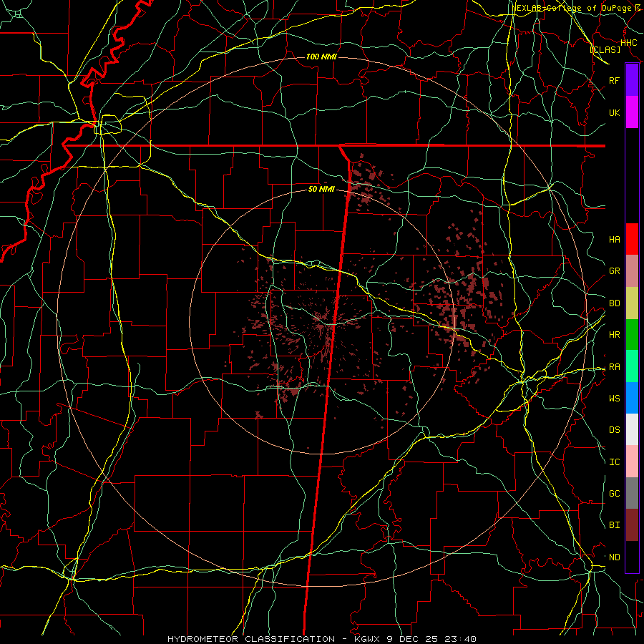Click the 100 NMI range ring label

pos(321,57)
